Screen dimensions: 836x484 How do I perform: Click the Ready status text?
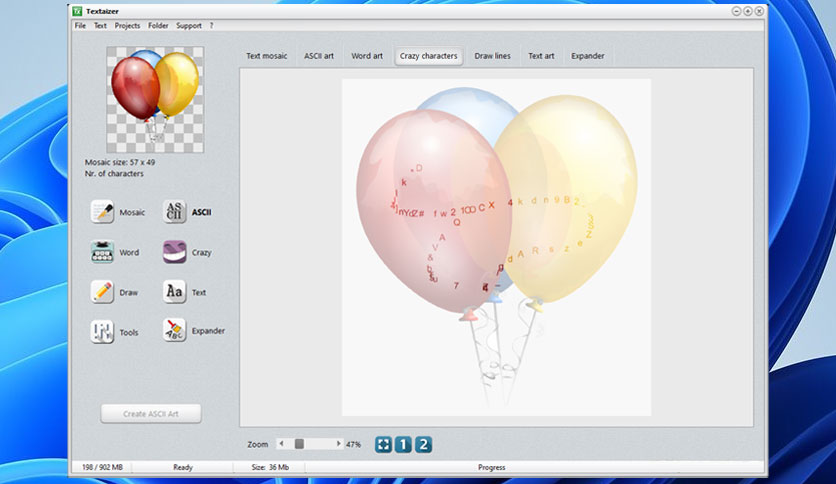[x=183, y=467]
